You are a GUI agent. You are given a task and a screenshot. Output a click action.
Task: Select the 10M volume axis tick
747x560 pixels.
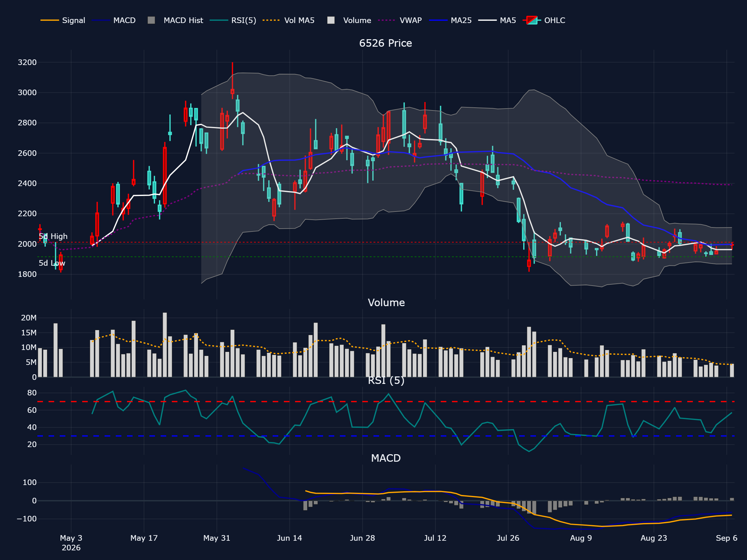point(29,347)
